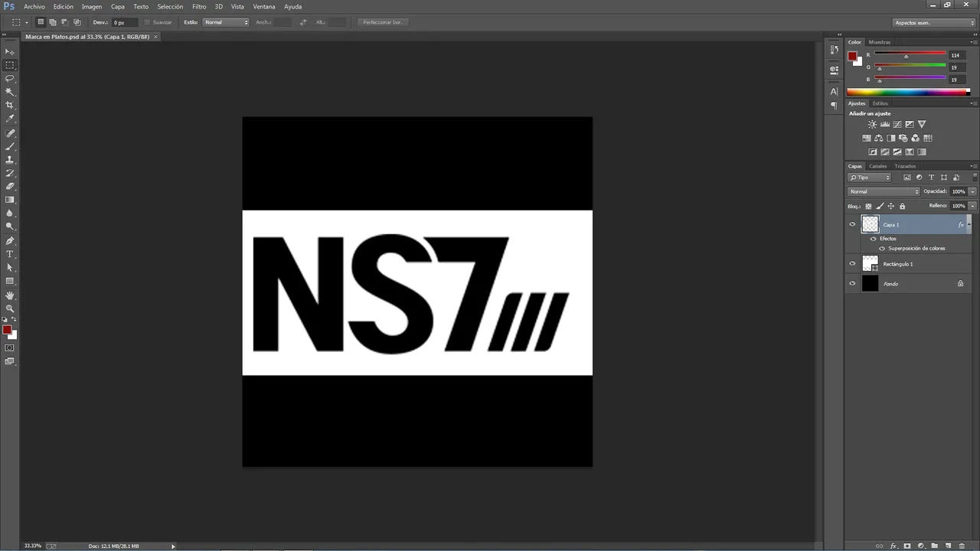The width and height of the screenshot is (980, 551).
Task: Open the Paragraph panel icon
Action: click(834, 106)
